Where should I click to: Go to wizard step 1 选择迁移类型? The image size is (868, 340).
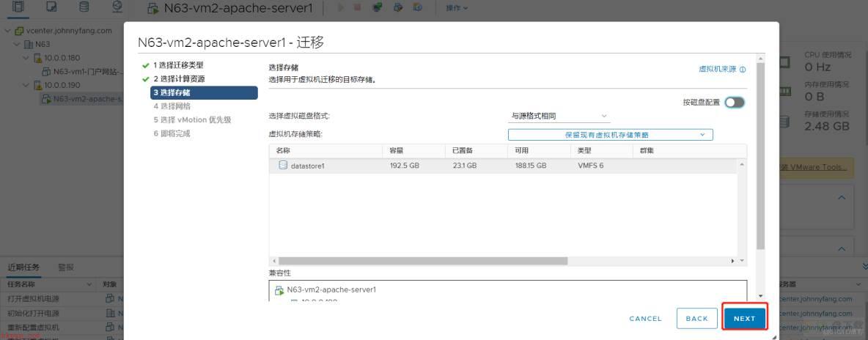178,65
